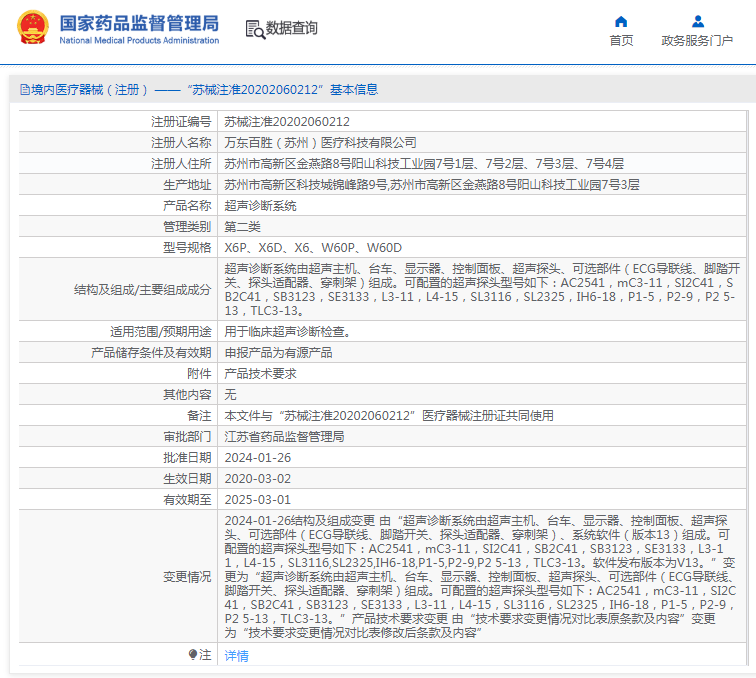Click the 变更情况 change description text
This screenshot has width=756, height=678.
[481, 576]
